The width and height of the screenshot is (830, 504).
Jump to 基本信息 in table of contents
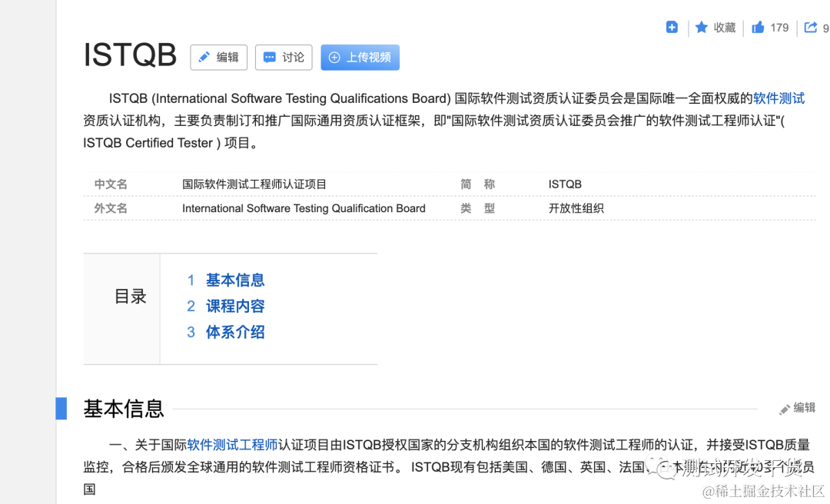(235, 280)
